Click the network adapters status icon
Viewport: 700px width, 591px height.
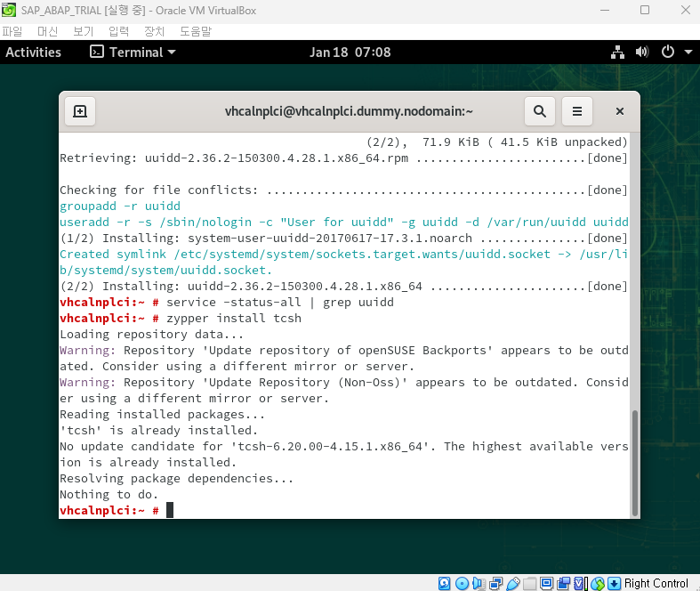point(496,583)
